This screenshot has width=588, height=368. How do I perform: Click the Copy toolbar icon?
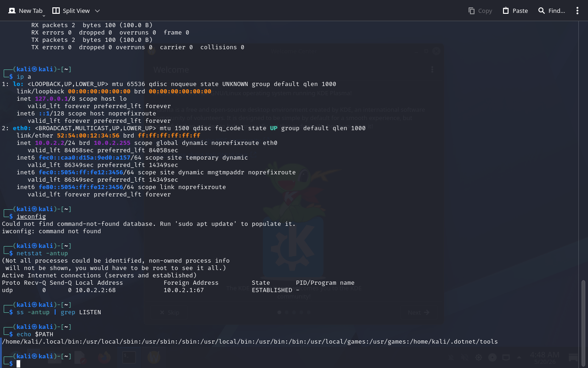[x=471, y=11]
